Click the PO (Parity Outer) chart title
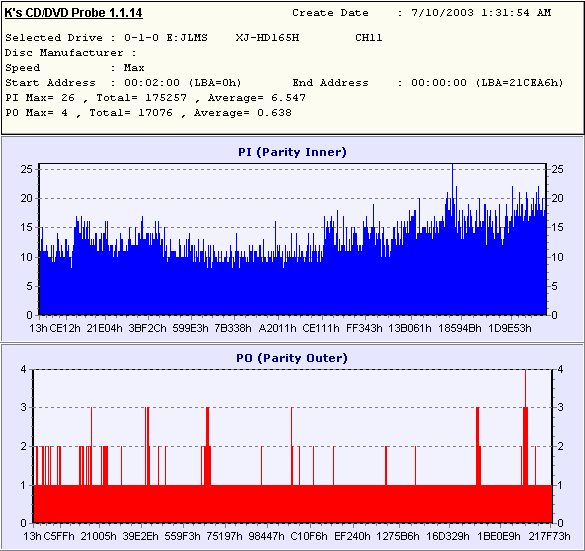Screen dimensions: 585x551 292,358
